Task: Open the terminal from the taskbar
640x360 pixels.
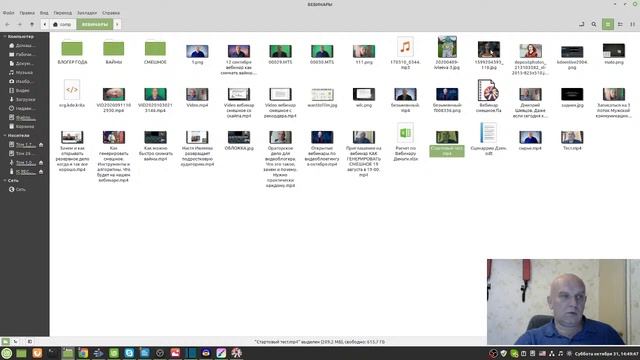Action: (52, 353)
